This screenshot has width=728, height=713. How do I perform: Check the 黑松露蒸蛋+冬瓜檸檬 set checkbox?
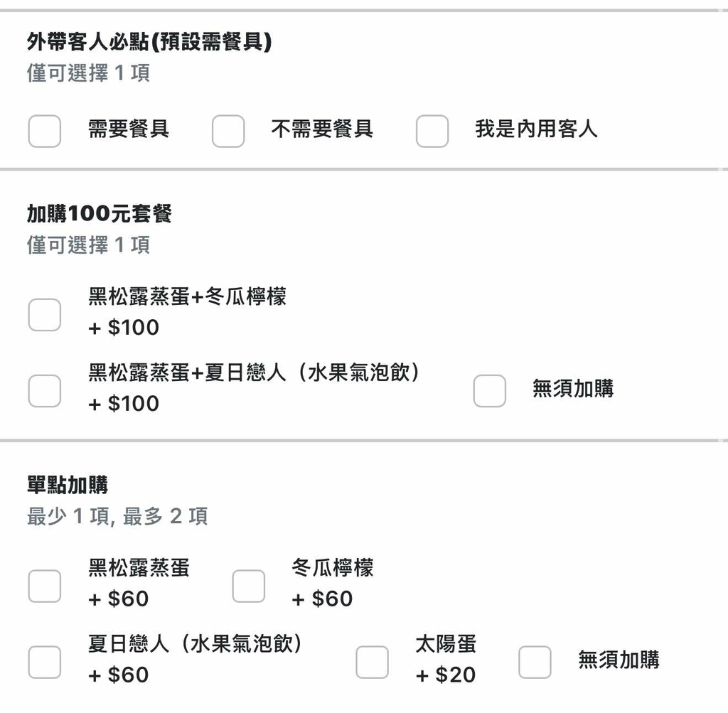44,314
